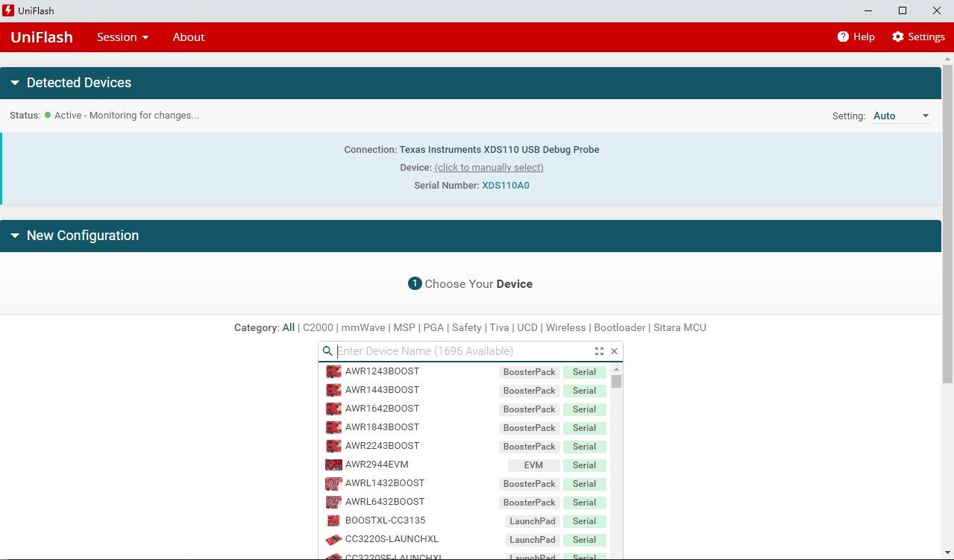Screen dimensions: 954x560
Task: Click the BOOSTXL-CC3135 board icon
Action: (333, 520)
